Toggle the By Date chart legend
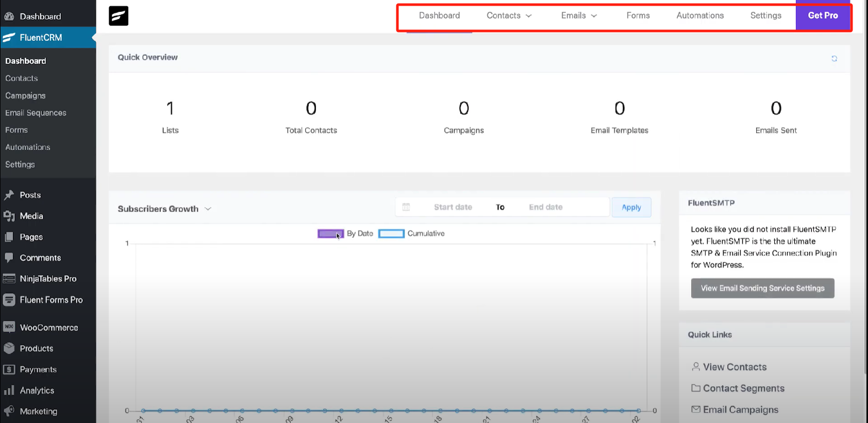 click(330, 234)
